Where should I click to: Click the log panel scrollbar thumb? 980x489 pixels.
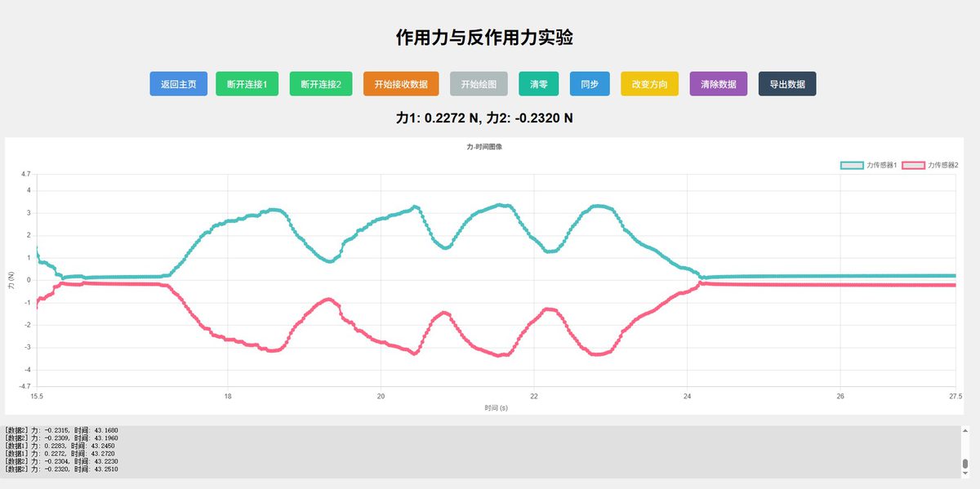(965, 465)
